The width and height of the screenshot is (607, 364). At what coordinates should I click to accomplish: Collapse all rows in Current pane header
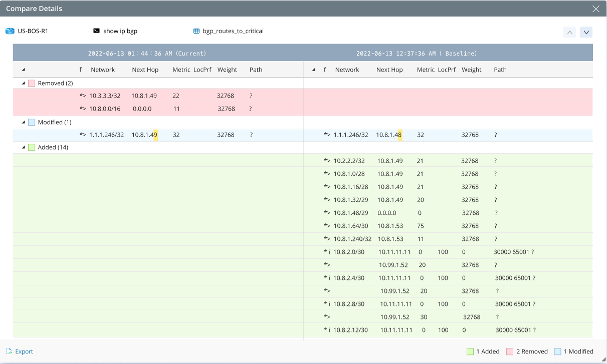[24, 70]
